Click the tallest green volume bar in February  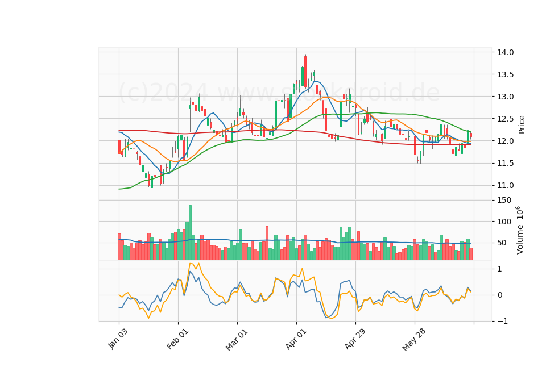(190, 233)
